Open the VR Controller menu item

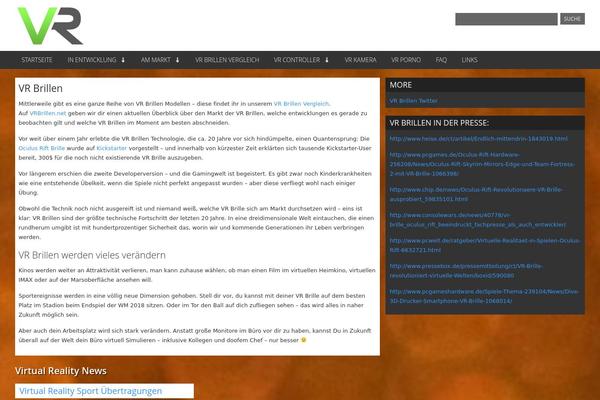click(297, 60)
